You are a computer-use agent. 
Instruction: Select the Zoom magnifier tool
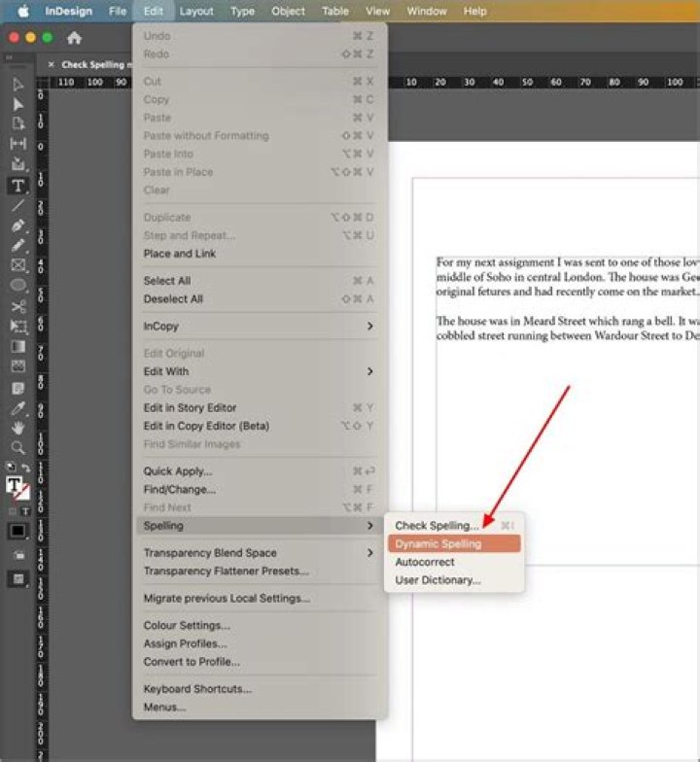17,447
